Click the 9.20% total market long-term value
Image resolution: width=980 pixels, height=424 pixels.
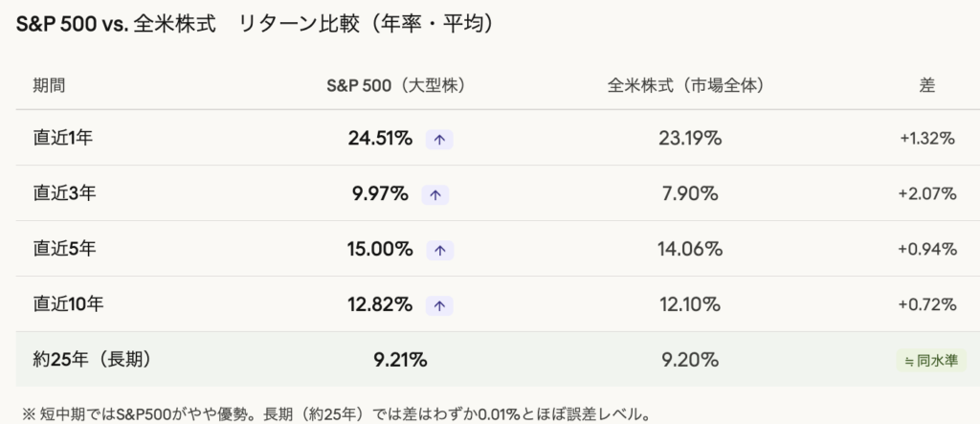[x=689, y=360]
